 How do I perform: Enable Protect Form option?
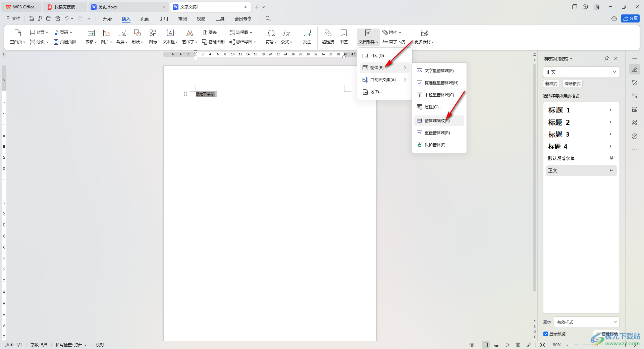[x=439, y=145]
